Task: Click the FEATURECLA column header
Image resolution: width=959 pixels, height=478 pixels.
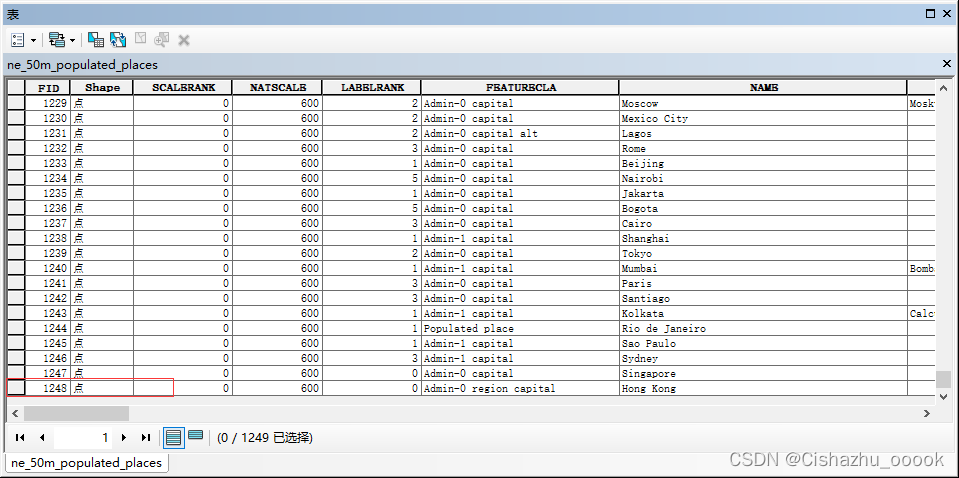Action: 520,87
